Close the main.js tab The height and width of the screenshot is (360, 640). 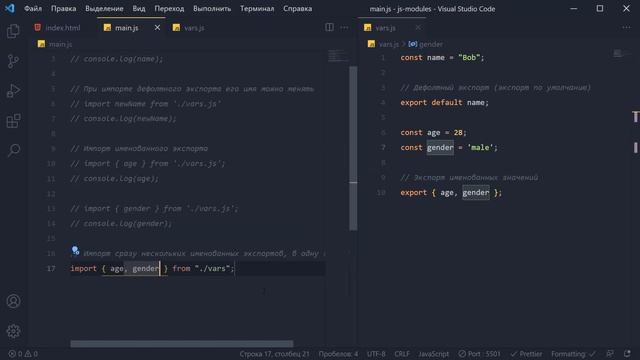pyautogui.click(x=157, y=27)
